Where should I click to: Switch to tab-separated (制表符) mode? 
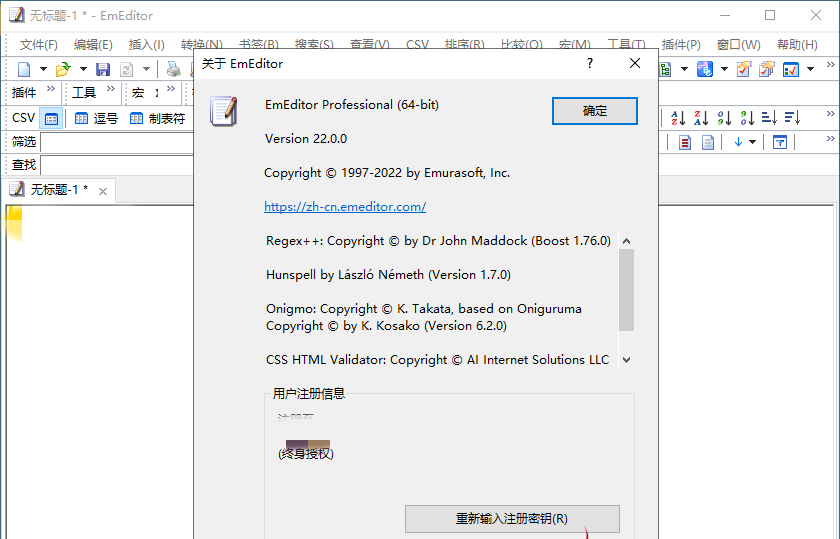(x=158, y=118)
